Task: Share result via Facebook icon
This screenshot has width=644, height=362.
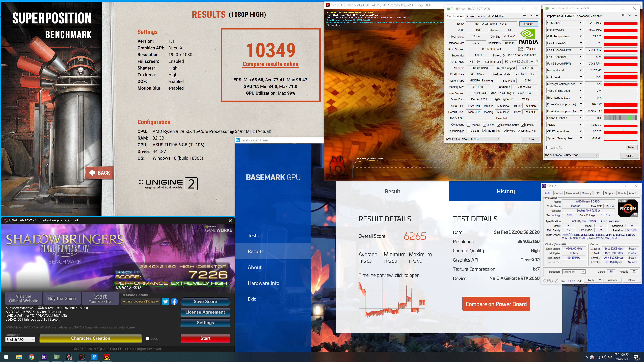Action: (x=174, y=301)
